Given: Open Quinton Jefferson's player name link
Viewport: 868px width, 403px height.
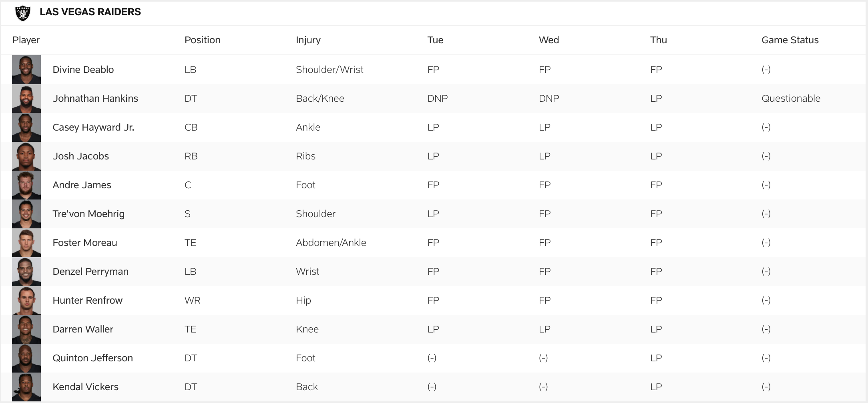Looking at the screenshot, I should (92, 358).
